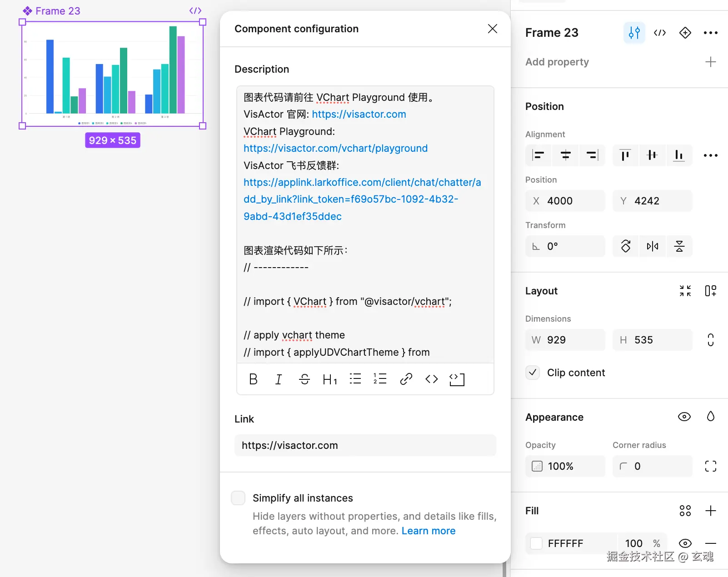Edit the X position field 4000
728x577 pixels.
point(565,201)
